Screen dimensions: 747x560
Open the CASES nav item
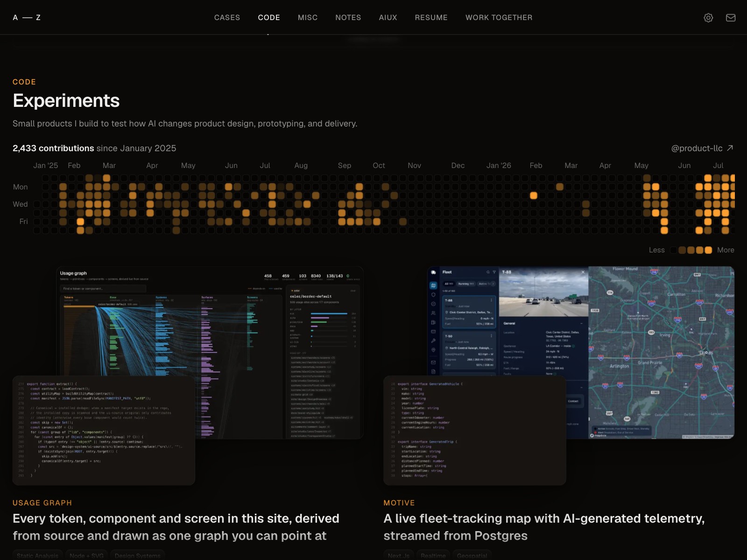(x=227, y=17)
